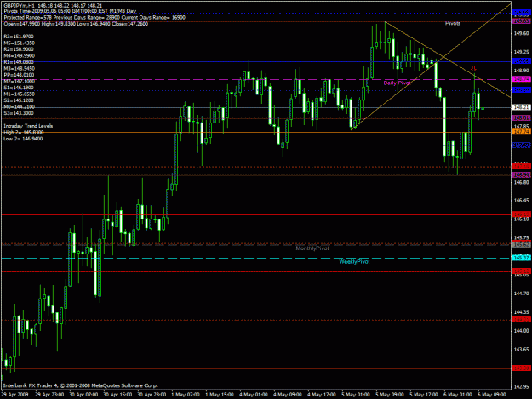Click the 142.95 price scale label
This screenshot has height=399, width=532.
521,387
